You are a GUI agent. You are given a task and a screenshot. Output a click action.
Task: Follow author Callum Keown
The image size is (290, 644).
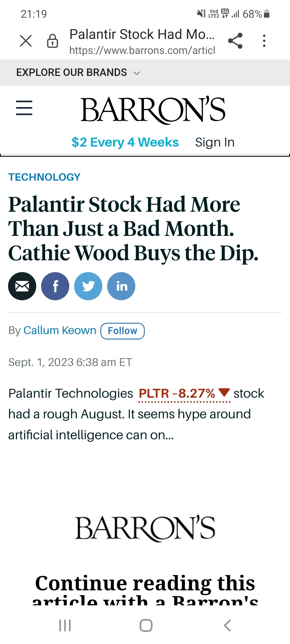pos(122,331)
